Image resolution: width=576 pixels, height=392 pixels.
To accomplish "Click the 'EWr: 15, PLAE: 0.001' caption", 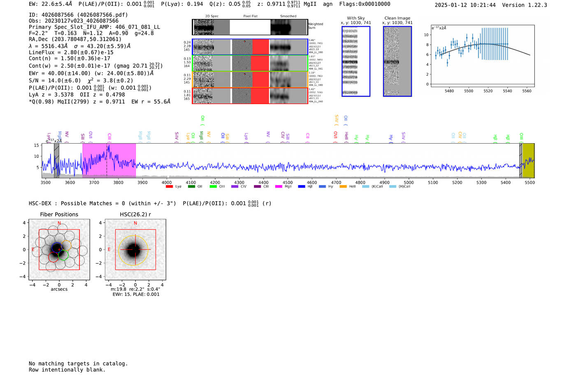I will point(136,295).
